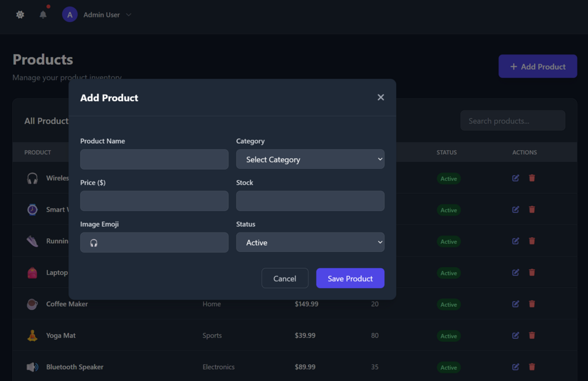Click the Save Product button
Viewport: 588px width, 381px height.
pyautogui.click(x=350, y=279)
